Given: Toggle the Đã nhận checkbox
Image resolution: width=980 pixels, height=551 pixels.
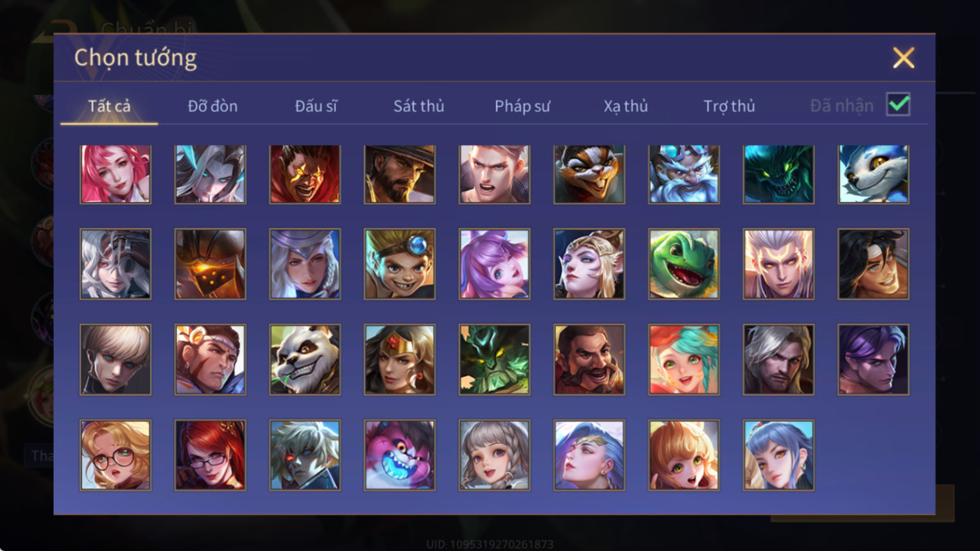Looking at the screenshot, I should [898, 105].
